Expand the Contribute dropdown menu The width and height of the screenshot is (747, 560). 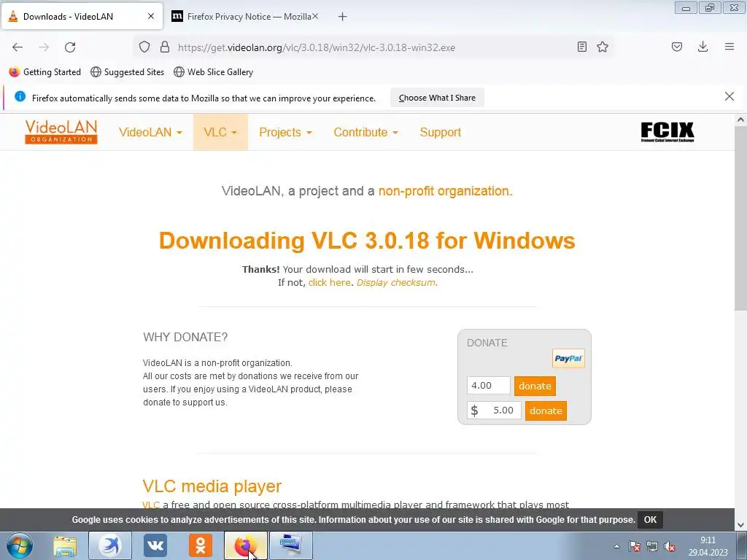[365, 133]
